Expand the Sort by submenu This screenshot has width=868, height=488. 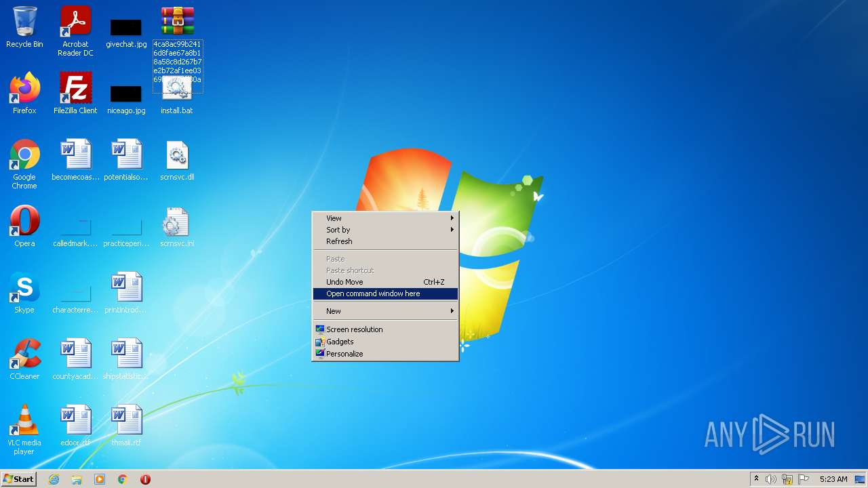[385, 230]
